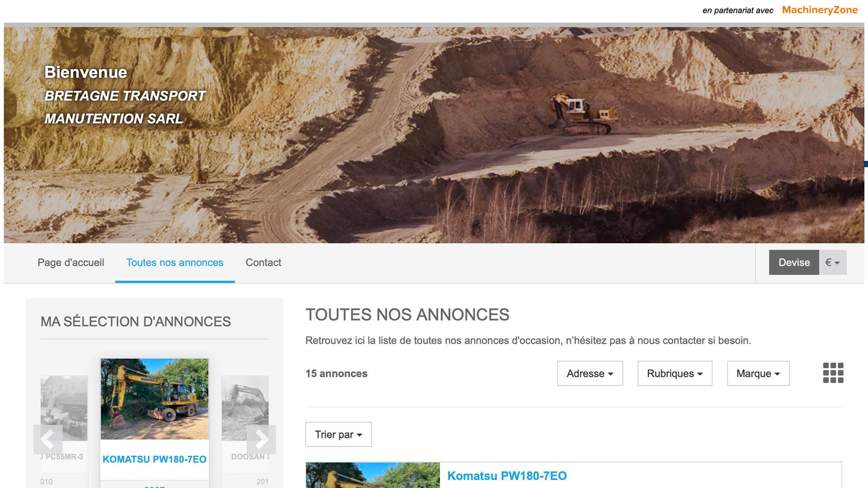The height and width of the screenshot is (488, 868).
Task: Go to Page d'accueil tab
Action: (x=71, y=263)
